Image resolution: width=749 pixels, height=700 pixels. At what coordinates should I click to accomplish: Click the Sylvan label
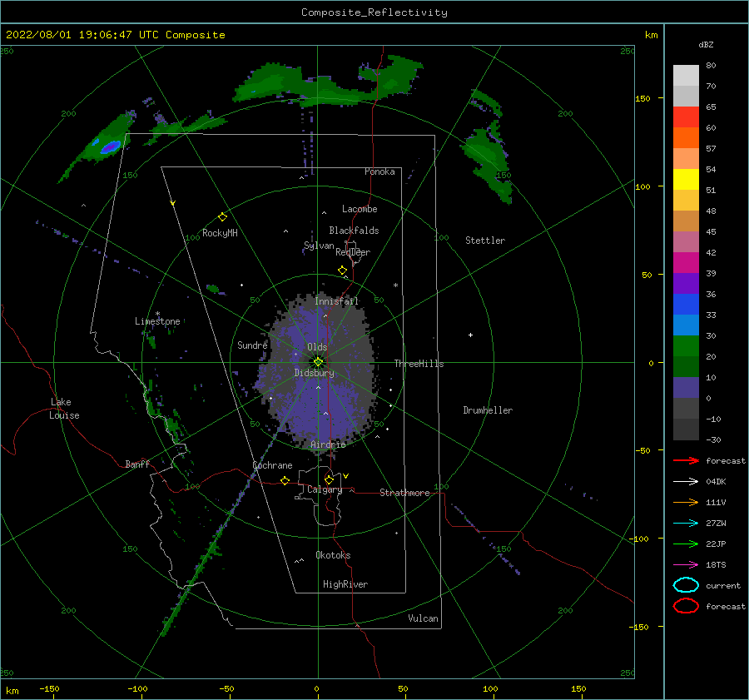coord(319,246)
